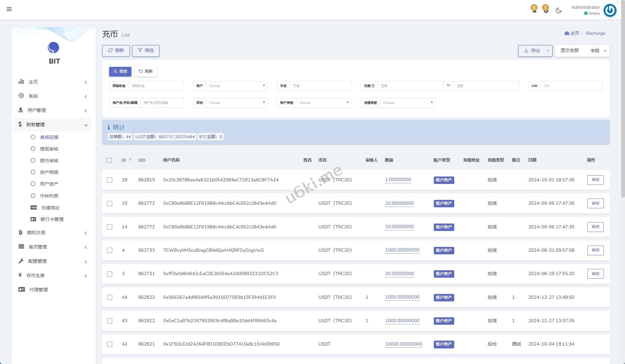
Task: Expand the 充值类型 dropdown
Action: click(407, 103)
